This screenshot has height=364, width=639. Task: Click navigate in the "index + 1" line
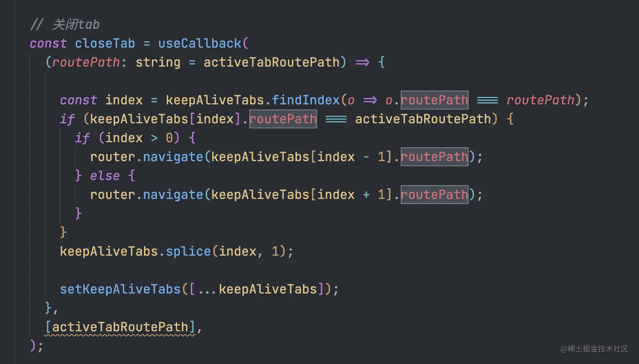[x=173, y=195]
